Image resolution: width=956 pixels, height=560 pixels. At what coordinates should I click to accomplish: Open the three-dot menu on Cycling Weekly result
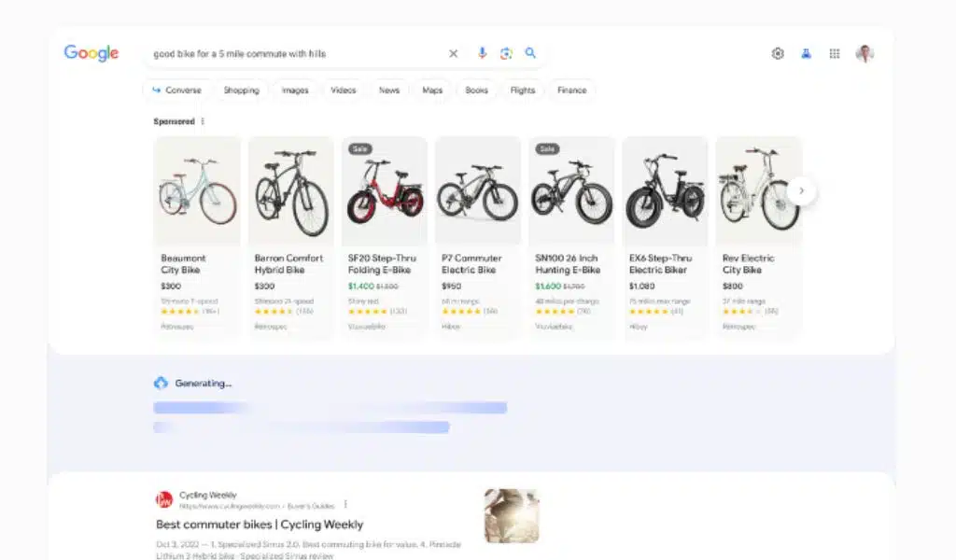click(346, 502)
